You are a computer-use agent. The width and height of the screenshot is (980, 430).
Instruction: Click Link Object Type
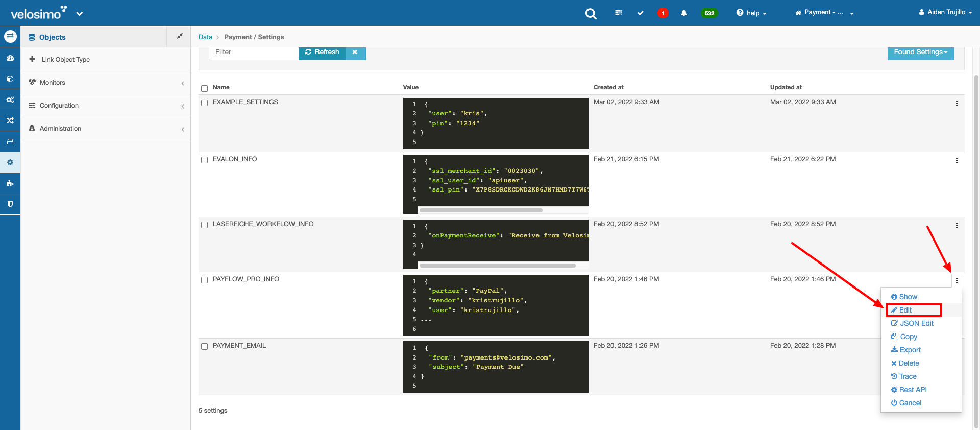pyautogui.click(x=65, y=60)
